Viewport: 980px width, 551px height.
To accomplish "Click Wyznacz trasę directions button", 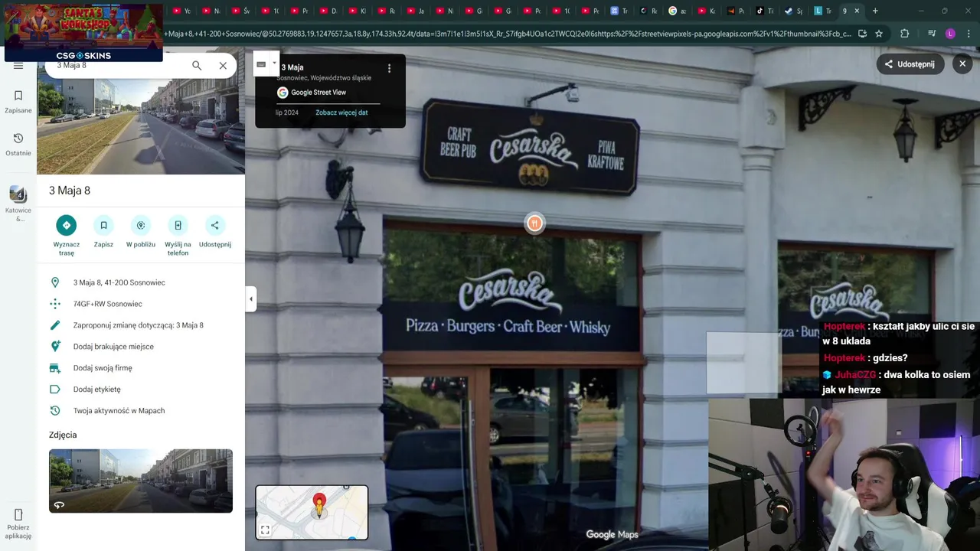I will click(x=67, y=235).
